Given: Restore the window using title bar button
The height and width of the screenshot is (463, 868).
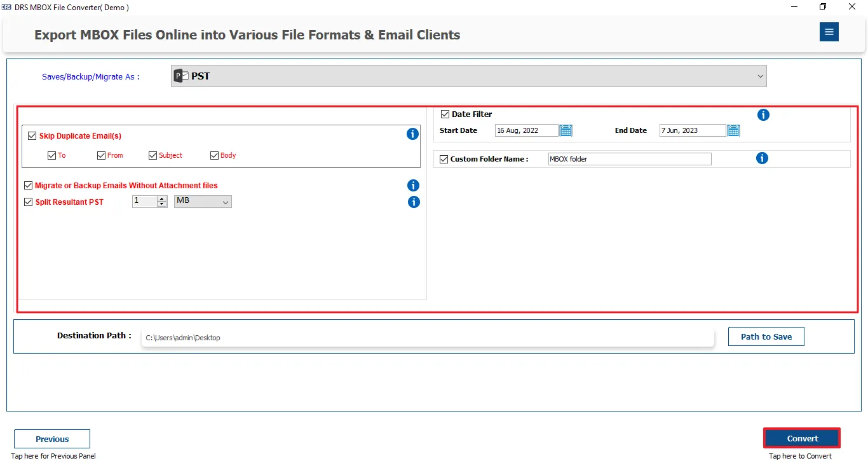Looking at the screenshot, I should [x=823, y=7].
